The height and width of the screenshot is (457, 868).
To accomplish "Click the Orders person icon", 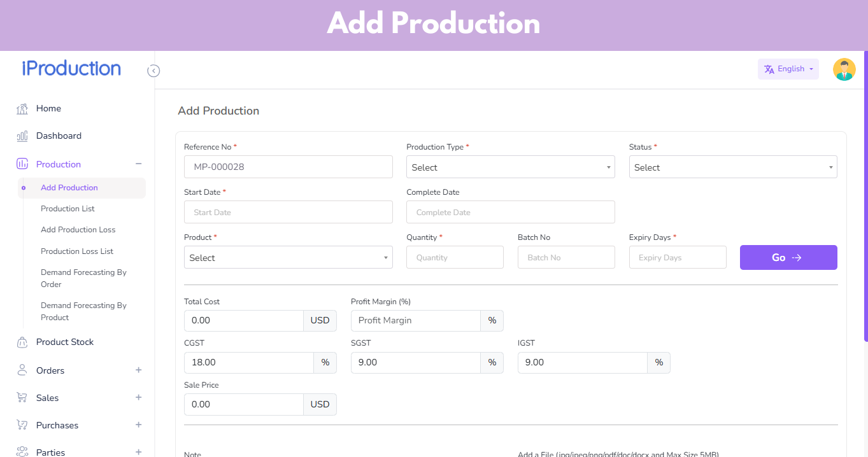I will click(21, 370).
